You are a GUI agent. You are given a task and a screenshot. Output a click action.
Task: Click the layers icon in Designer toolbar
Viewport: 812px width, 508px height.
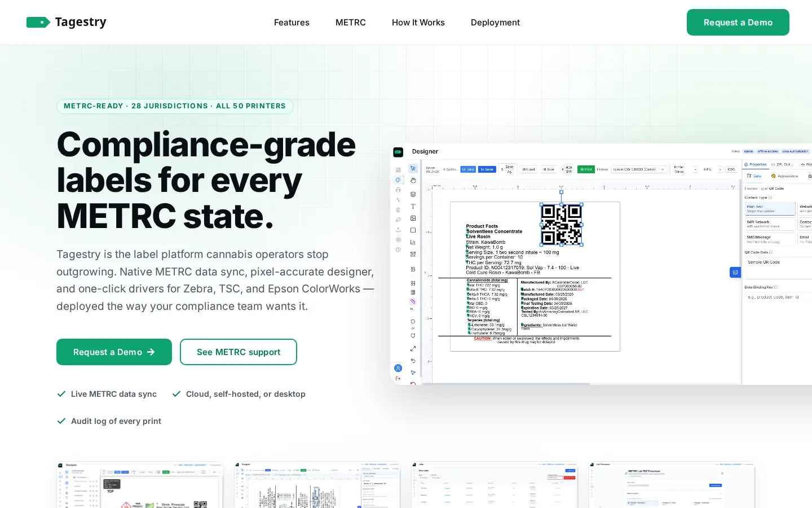click(413, 194)
